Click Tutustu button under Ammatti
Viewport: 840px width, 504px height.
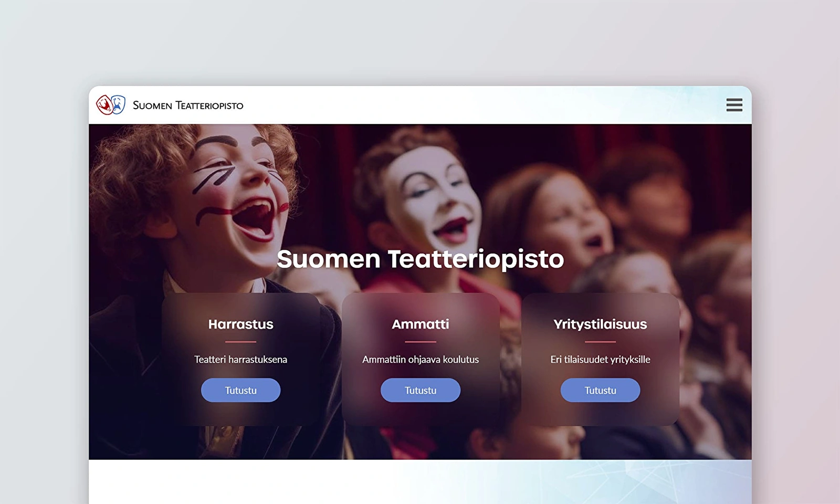[x=421, y=390]
